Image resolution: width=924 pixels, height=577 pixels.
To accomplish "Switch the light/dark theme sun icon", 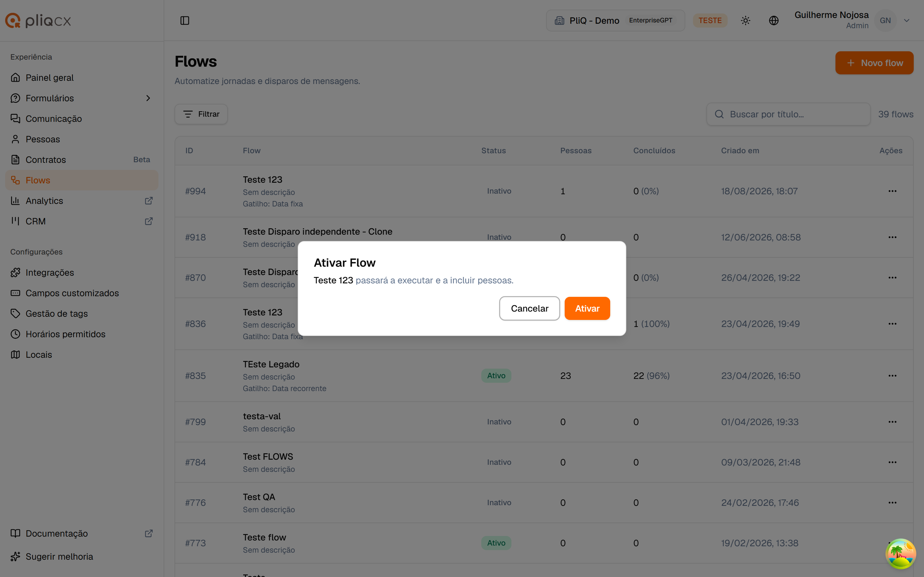I will click(745, 21).
